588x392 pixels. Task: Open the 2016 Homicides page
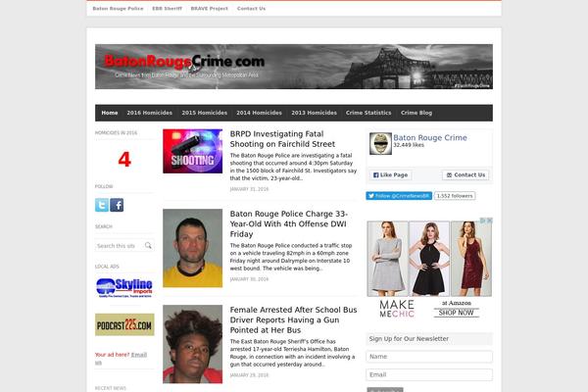point(149,113)
